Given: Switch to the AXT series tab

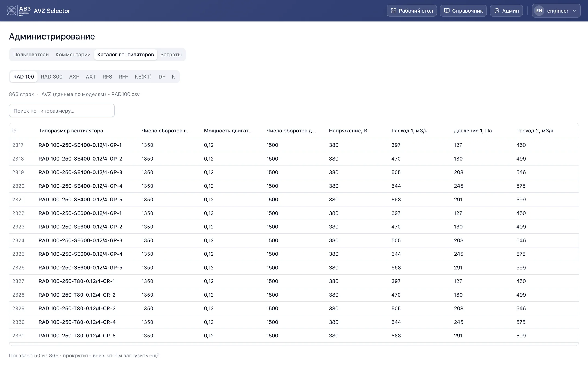Looking at the screenshot, I should (91, 77).
